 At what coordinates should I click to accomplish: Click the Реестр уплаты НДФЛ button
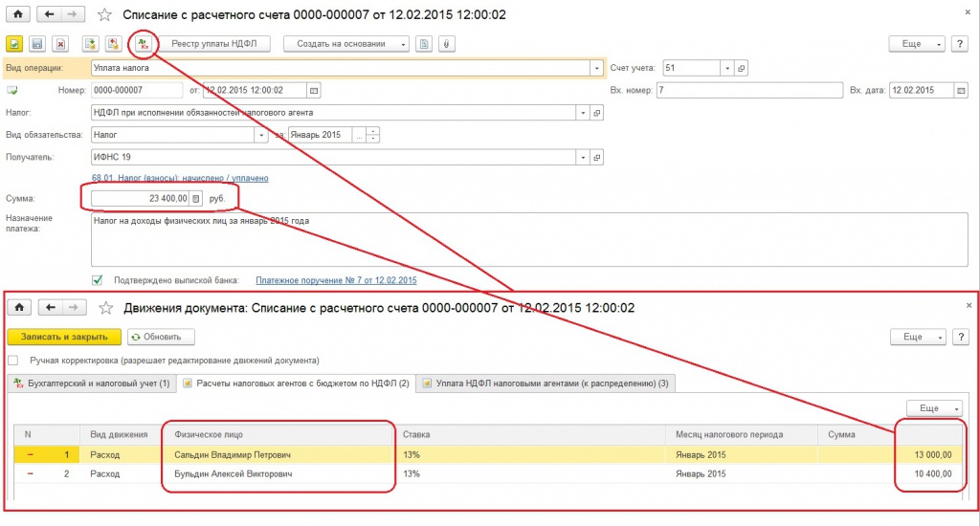[x=213, y=44]
